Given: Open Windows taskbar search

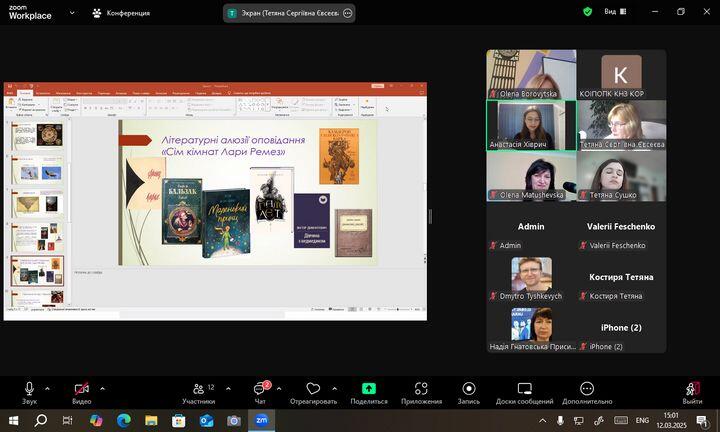Looking at the screenshot, I should click(40, 420).
